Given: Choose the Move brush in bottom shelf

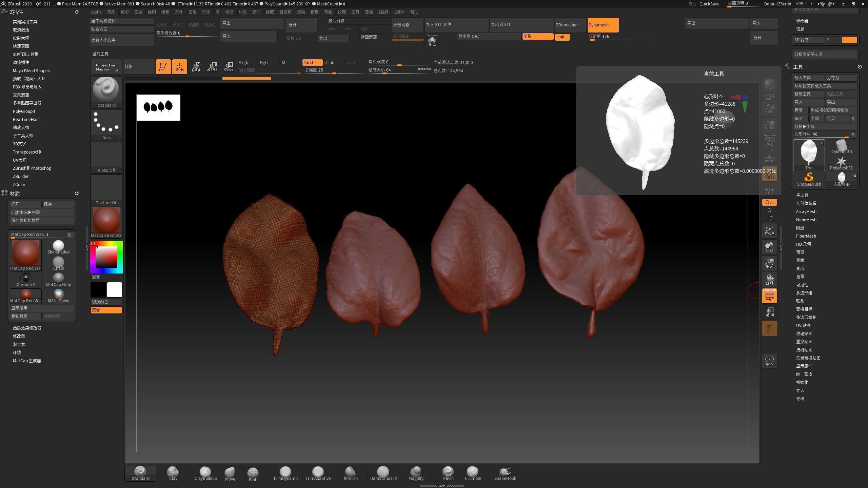Looking at the screenshot, I should 230,474.
